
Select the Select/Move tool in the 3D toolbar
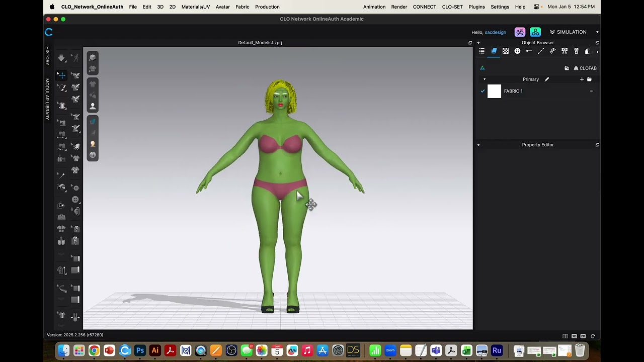tap(61, 75)
